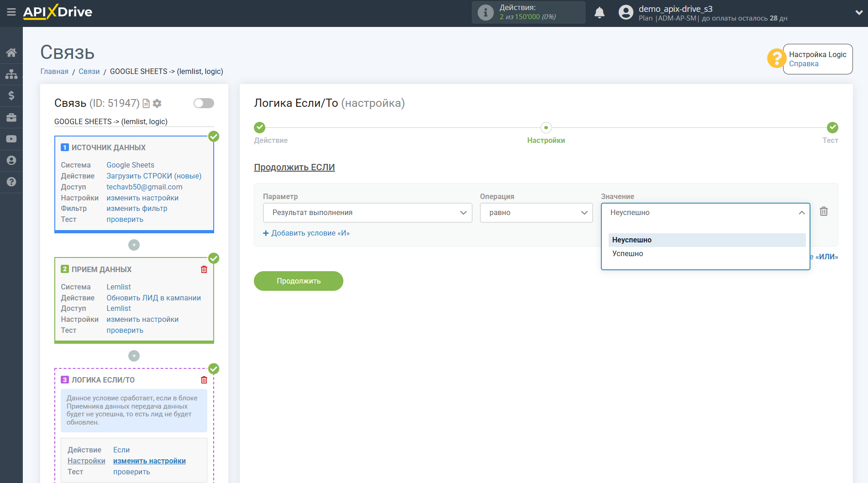The image size is (868, 483).
Task: Open the Справка help link
Action: (804, 64)
